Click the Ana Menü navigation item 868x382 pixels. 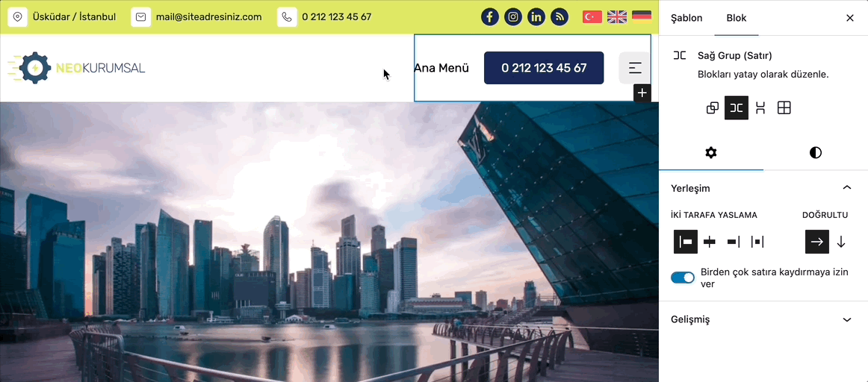(441, 68)
